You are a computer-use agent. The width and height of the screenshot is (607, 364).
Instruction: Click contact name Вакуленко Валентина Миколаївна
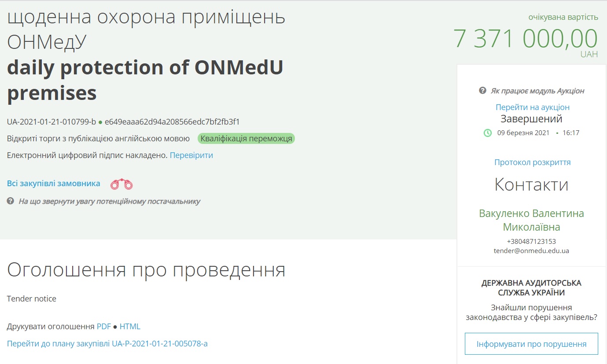(531, 220)
